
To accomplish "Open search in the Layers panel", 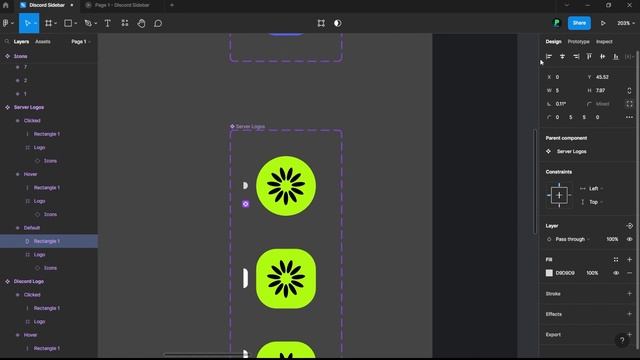I will (x=7, y=42).
